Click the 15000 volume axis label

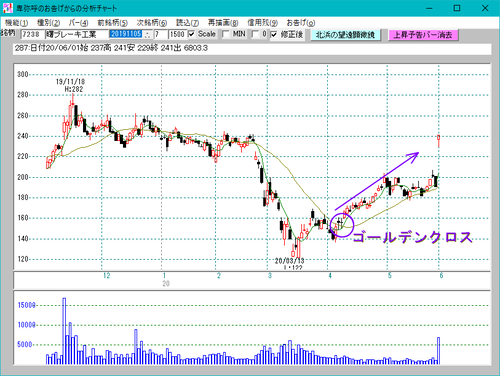click(x=26, y=305)
